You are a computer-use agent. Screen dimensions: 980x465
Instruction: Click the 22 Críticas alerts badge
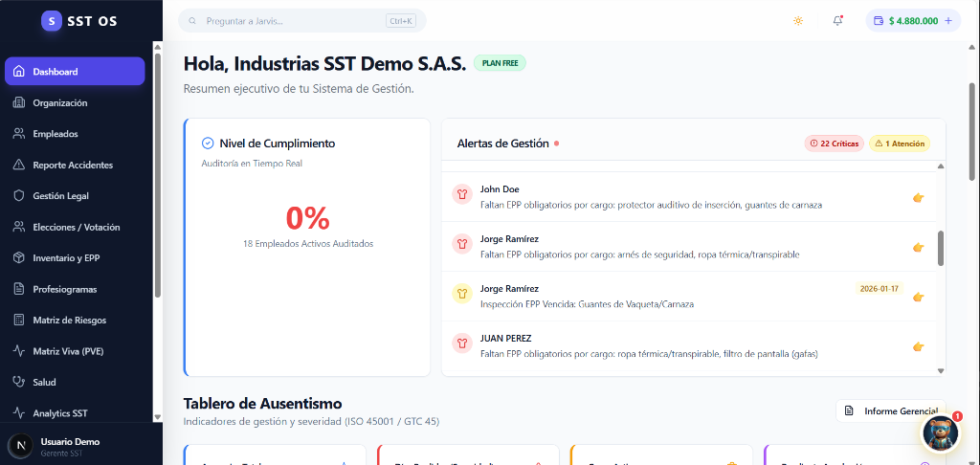click(x=835, y=144)
